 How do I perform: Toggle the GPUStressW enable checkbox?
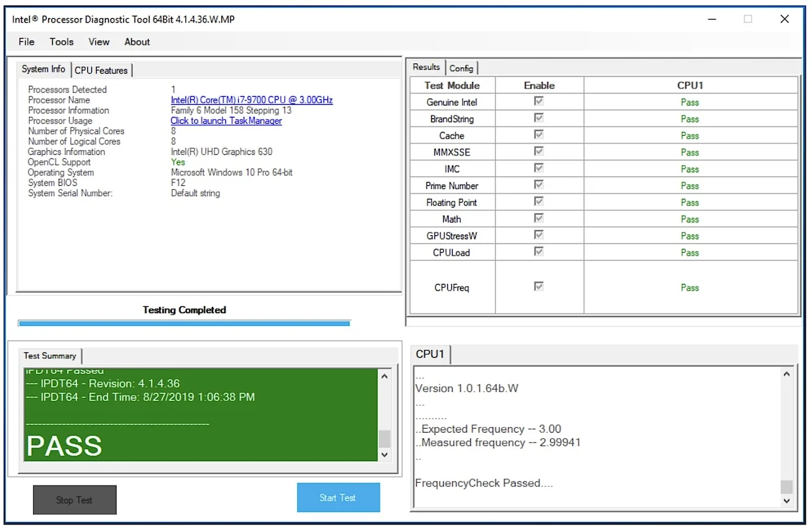coord(539,235)
